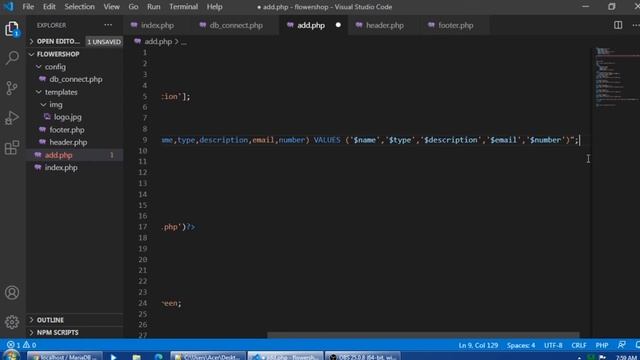Click the feedback icon in status bar

[622, 345]
